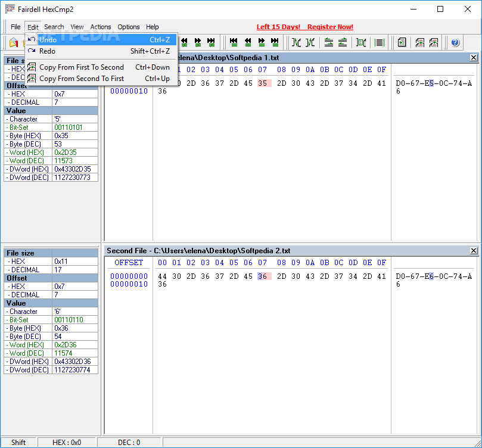Click the open file folder toolbar icon
This screenshot has height=448, width=482.
(14, 42)
